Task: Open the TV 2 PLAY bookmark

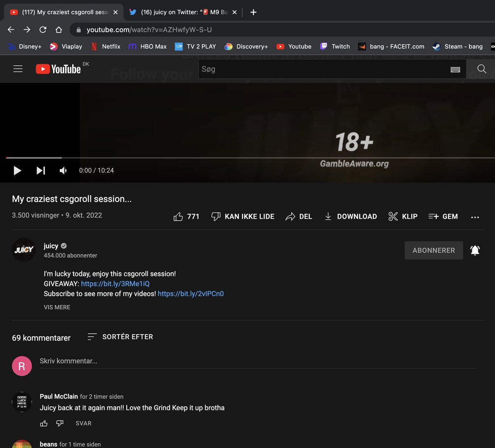Action: tap(196, 47)
